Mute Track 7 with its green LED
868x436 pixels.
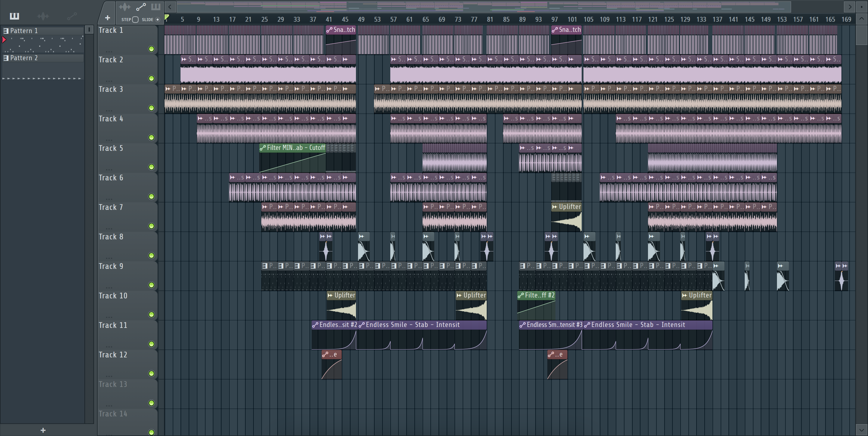152,226
